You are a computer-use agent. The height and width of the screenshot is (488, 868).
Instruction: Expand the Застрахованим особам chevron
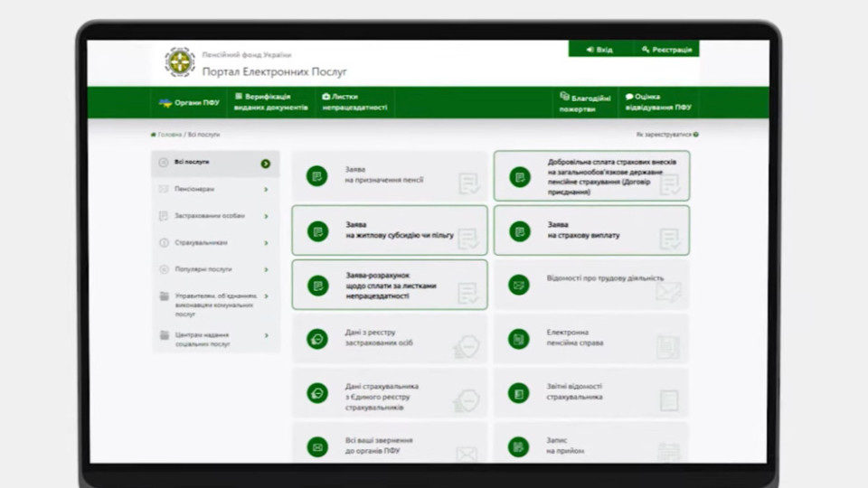pos(266,216)
